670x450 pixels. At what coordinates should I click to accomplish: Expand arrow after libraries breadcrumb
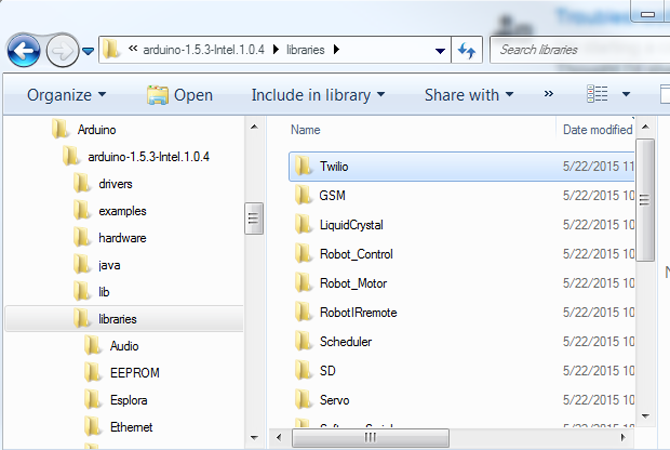point(336,50)
